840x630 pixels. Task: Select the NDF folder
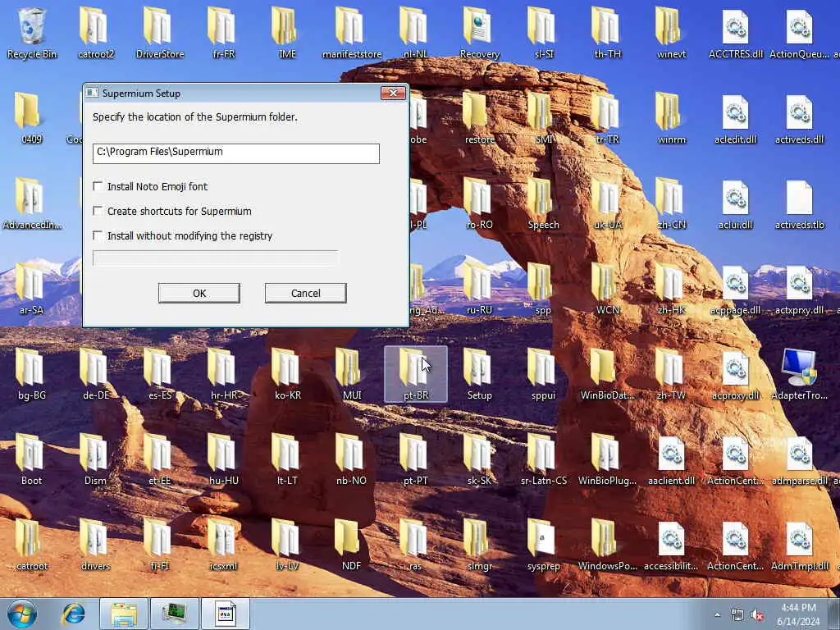pyautogui.click(x=351, y=546)
